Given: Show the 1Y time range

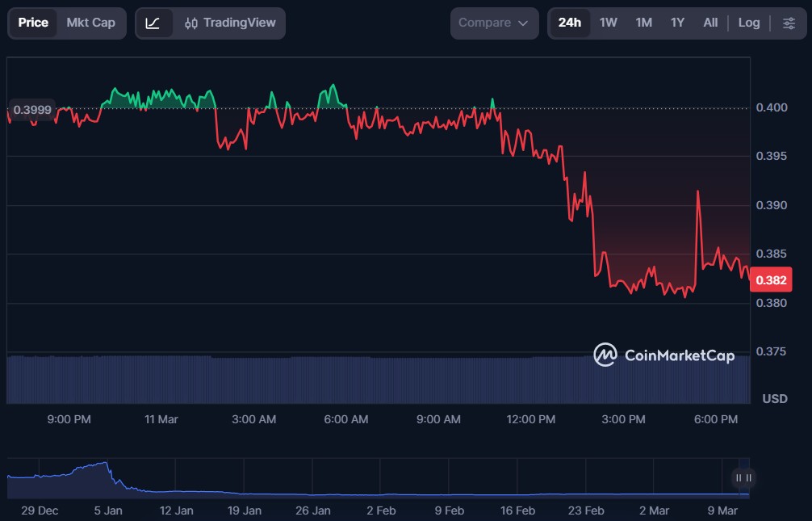Looking at the screenshot, I should point(677,23).
